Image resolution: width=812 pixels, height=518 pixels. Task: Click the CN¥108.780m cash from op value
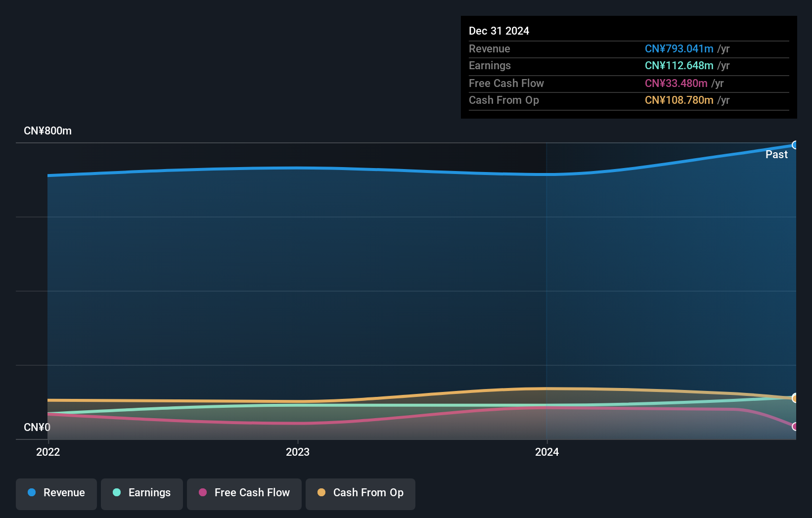679,100
